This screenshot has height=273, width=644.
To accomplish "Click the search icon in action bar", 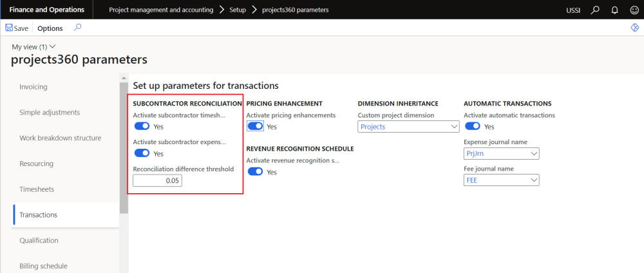I will 78,28.
